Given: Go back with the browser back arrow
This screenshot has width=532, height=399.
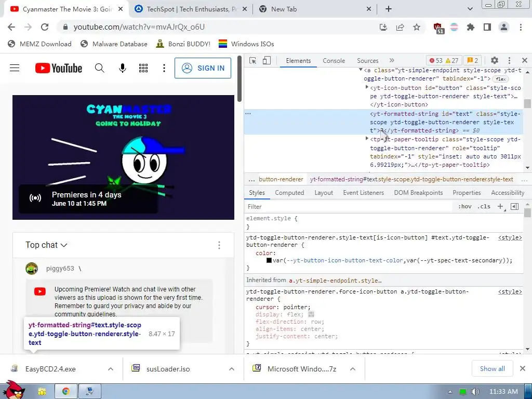Looking at the screenshot, I should 11,27.
